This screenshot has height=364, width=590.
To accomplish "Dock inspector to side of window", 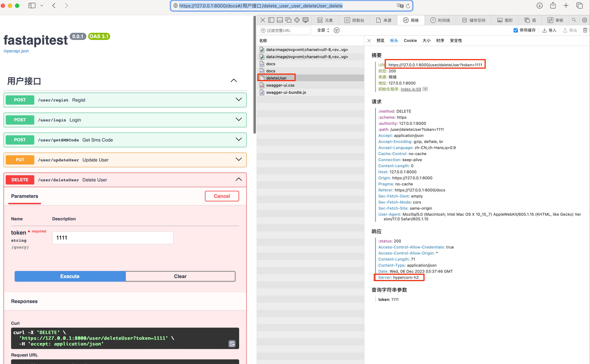I will 271,20.
